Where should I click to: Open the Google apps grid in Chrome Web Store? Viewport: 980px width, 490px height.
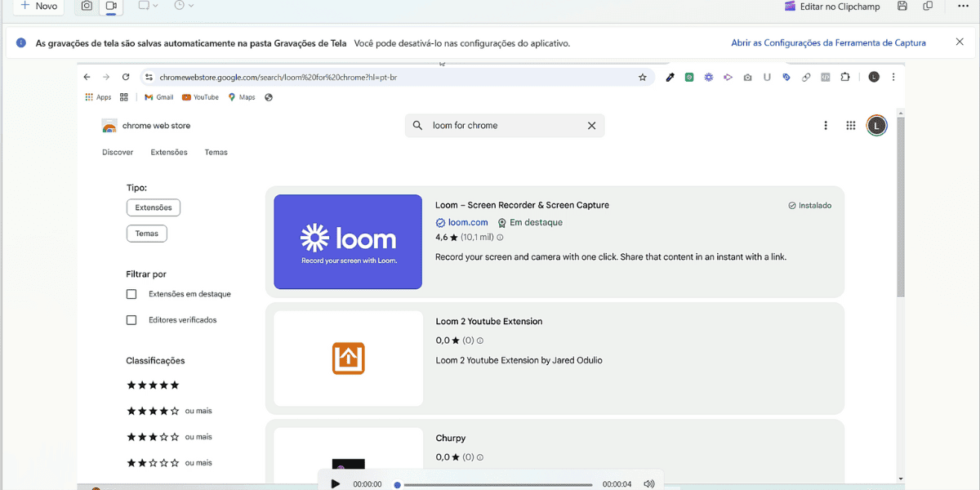click(x=850, y=126)
